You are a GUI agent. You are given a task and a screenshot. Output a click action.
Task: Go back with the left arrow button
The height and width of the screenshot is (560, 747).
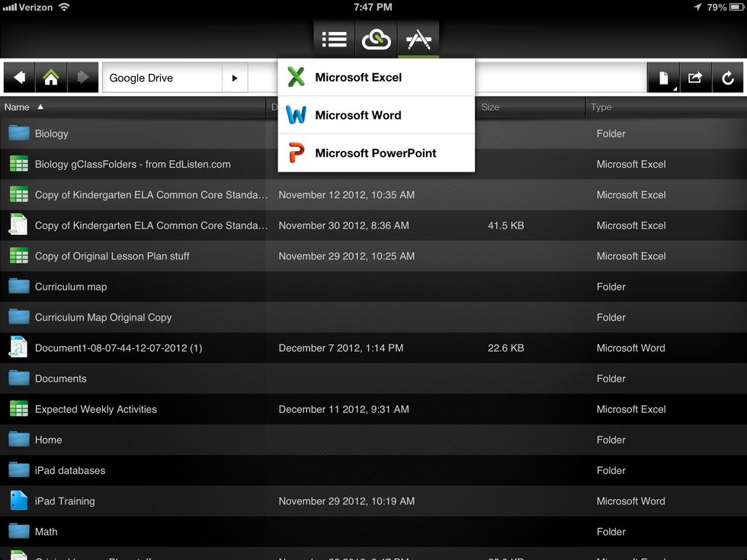pos(20,78)
